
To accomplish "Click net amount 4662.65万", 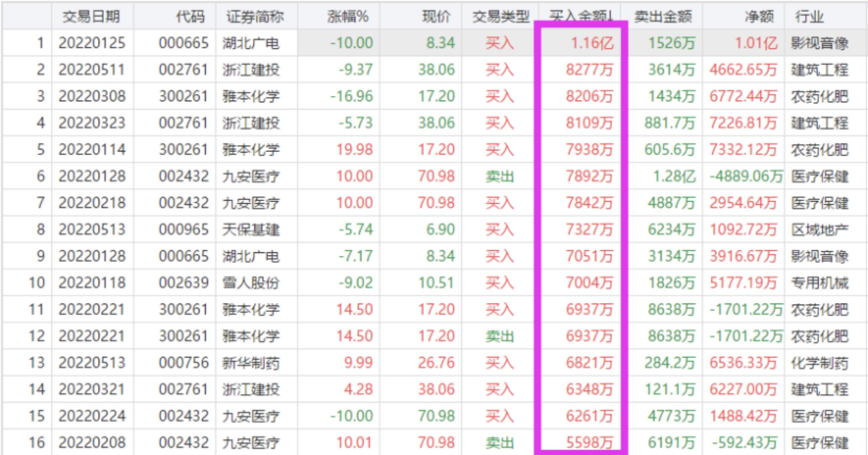I will pos(743,70).
